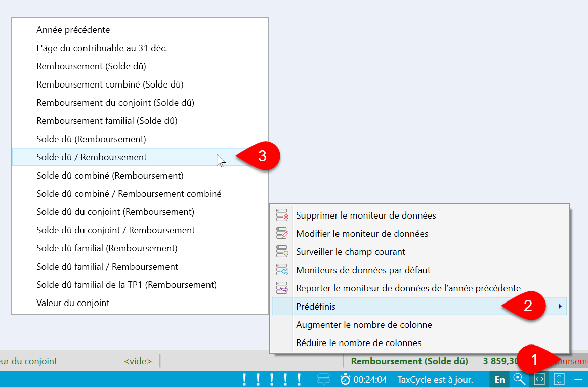The height and width of the screenshot is (388, 588).
Task: Click the vertical height toggle icon in status bar
Action: [x=559, y=379]
